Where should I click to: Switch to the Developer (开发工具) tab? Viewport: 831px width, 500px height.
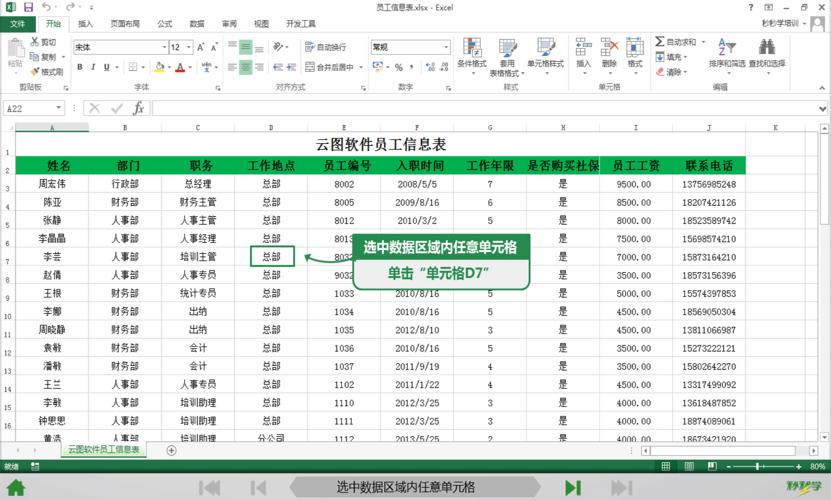pos(300,24)
